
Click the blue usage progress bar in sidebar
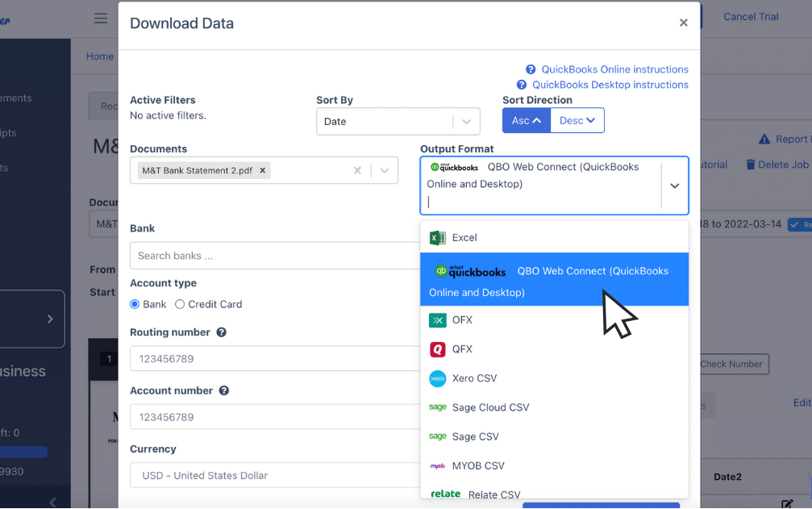point(24,452)
